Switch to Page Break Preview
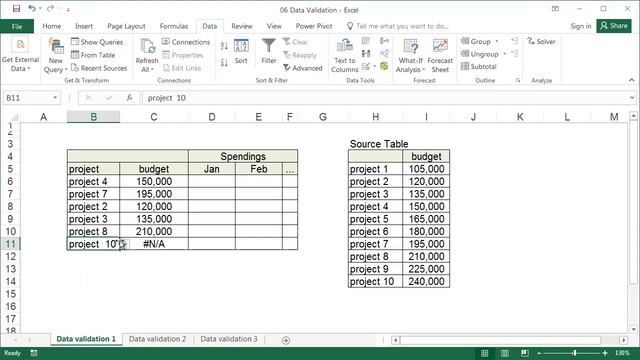This screenshot has width=640, height=360. point(524,353)
